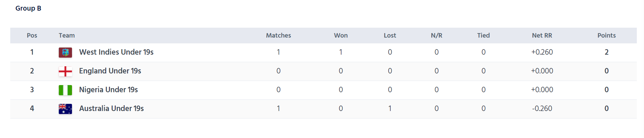
Task: Click the Australia flag icon
Action: pos(65,109)
